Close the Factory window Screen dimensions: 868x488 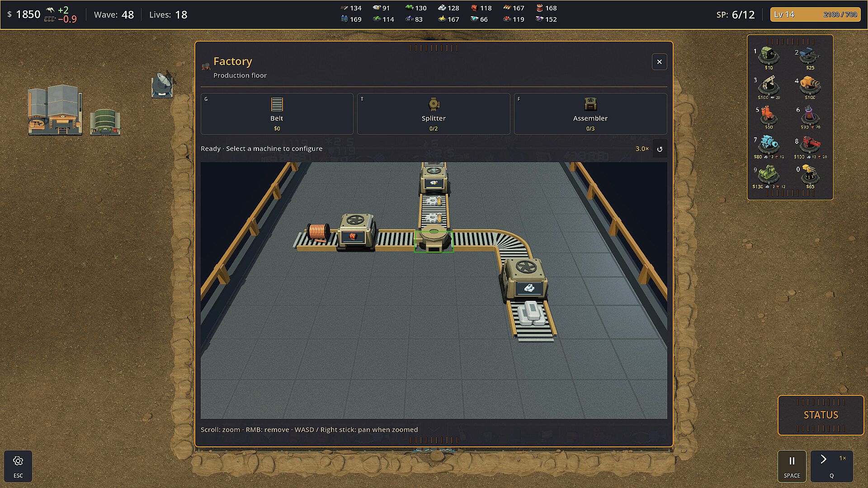click(660, 62)
